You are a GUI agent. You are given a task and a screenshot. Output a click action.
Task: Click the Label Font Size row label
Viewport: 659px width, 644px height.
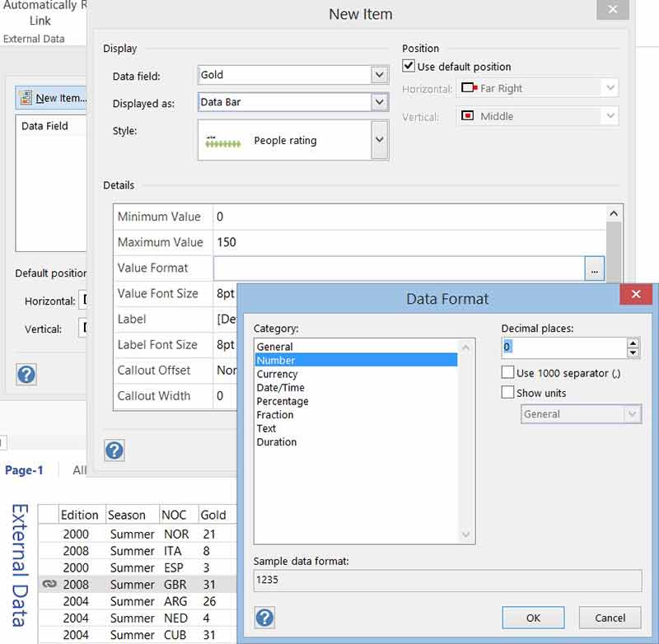coord(157,344)
